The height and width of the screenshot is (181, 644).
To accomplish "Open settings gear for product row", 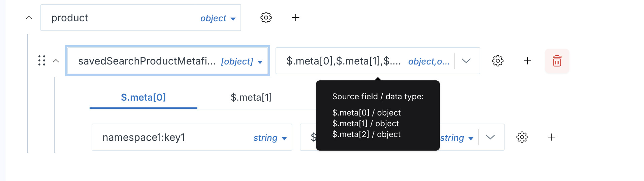I will 266,18.
